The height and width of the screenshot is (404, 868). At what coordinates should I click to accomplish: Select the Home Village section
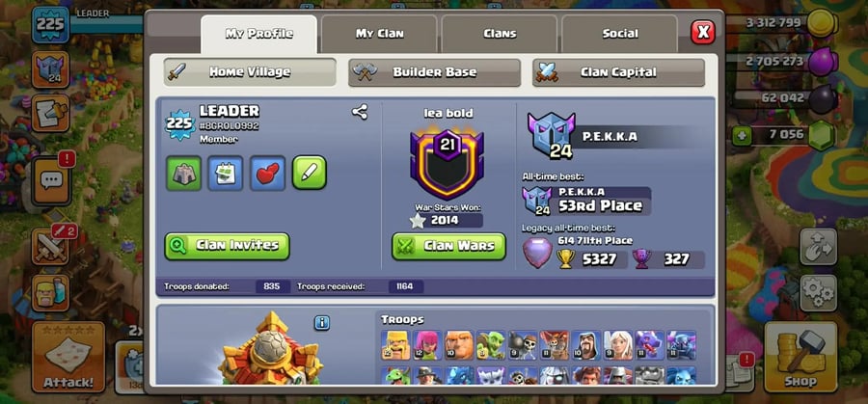click(x=250, y=72)
